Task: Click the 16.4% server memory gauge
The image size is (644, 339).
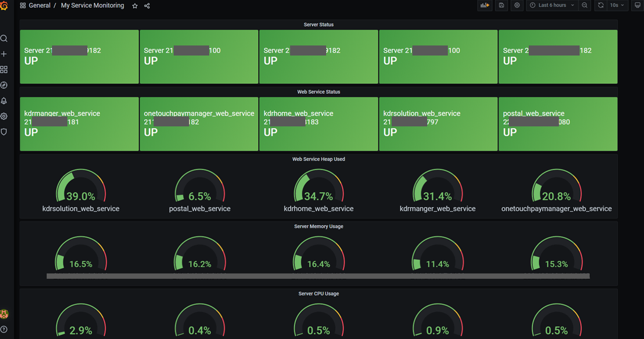Action: (318, 253)
